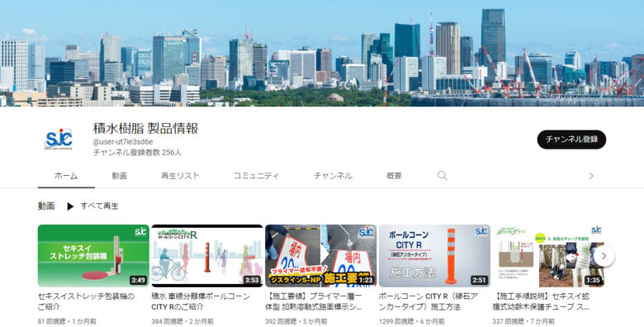Click the 1:35 duration badge
The height and width of the screenshot is (327, 644).
tap(593, 280)
